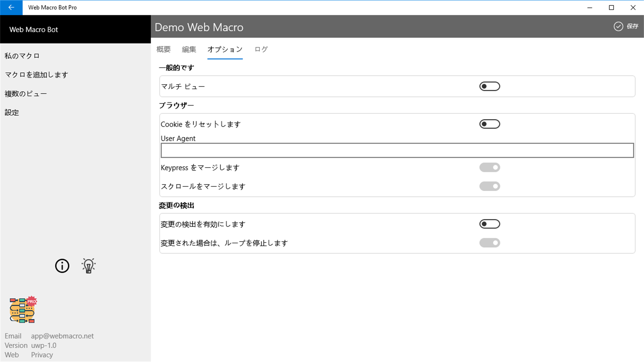
Task: Click the uwp-1.0 version text
Action: [x=44, y=345]
